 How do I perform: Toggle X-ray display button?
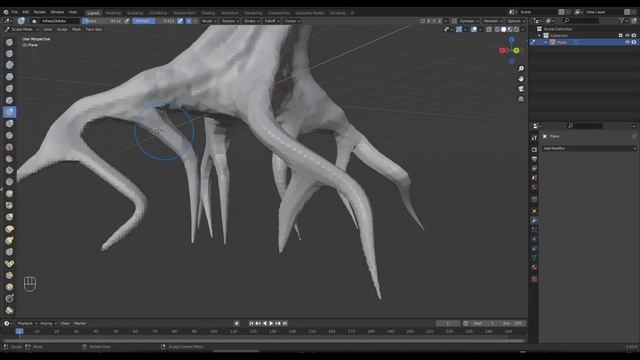[x=489, y=29]
